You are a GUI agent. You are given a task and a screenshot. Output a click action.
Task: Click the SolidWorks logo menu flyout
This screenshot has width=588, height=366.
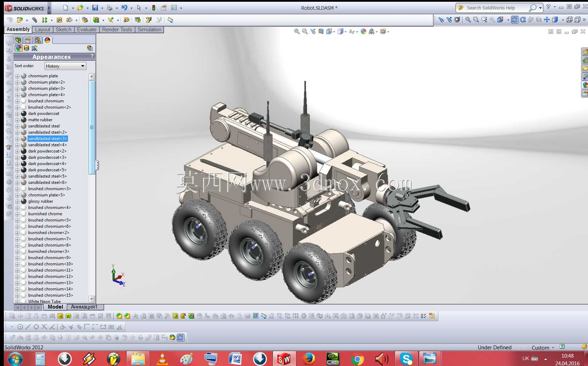coord(49,8)
